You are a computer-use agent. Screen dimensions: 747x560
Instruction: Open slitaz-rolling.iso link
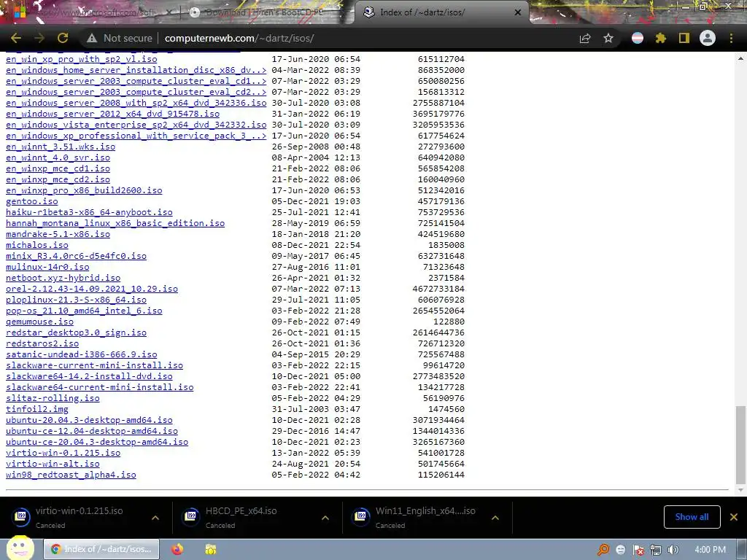tap(53, 399)
